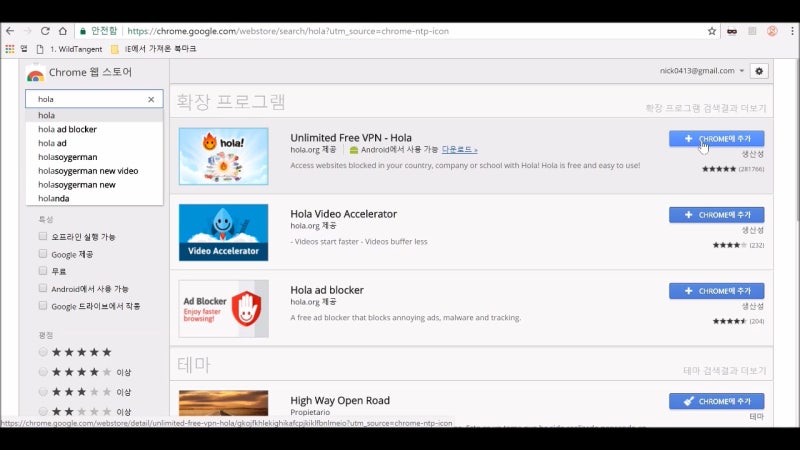Screen dimensions: 800x450
Task: Open 확장 프로그램 검색결과 더보기 link
Action: 706,108
